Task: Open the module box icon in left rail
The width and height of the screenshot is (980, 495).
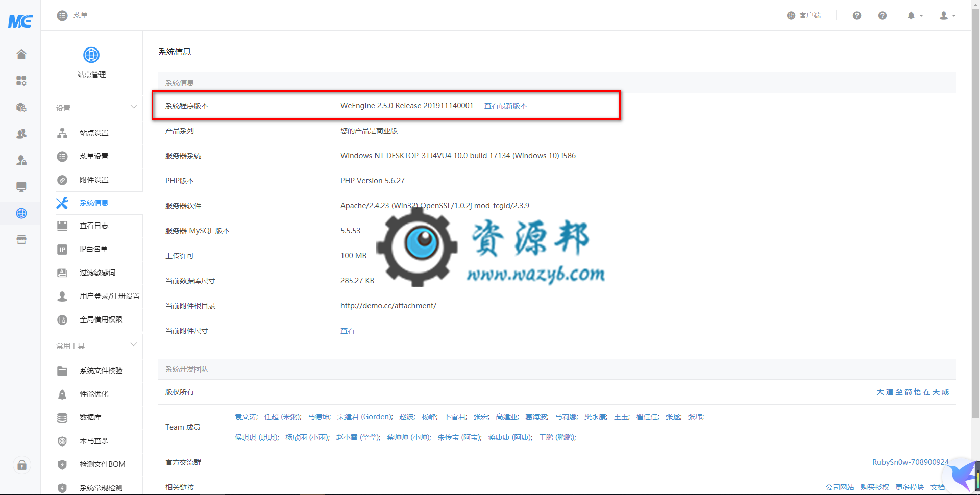Action: (x=21, y=107)
